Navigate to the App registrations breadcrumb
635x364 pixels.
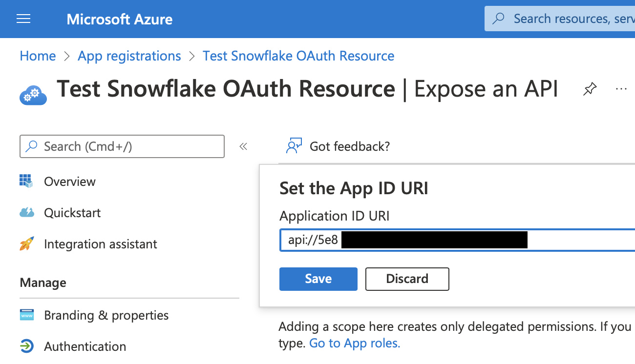(x=129, y=56)
